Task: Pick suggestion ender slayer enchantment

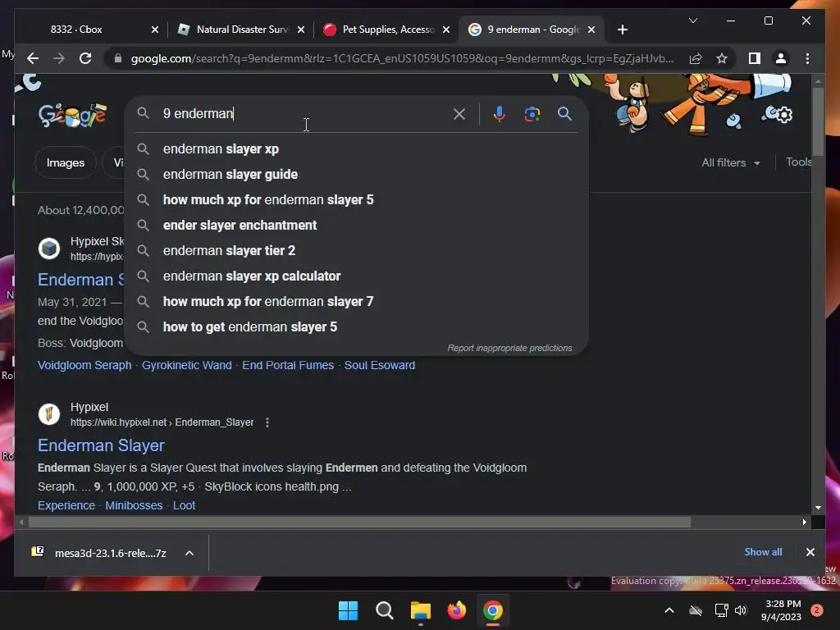Action: [356, 225]
